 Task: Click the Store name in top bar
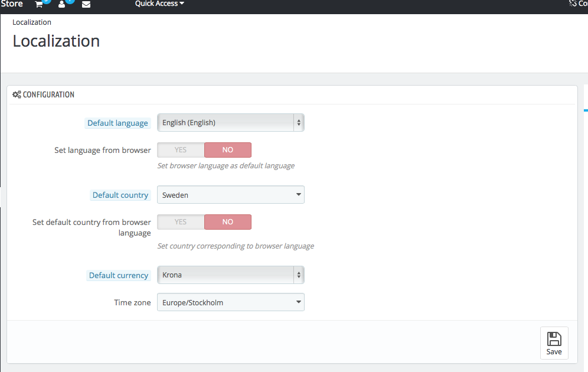tap(12, 4)
